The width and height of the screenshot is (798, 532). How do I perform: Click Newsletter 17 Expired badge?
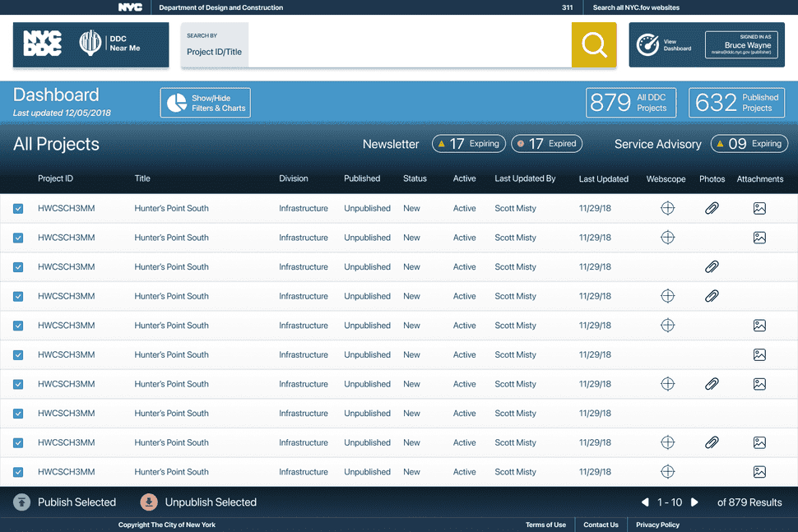pos(546,143)
